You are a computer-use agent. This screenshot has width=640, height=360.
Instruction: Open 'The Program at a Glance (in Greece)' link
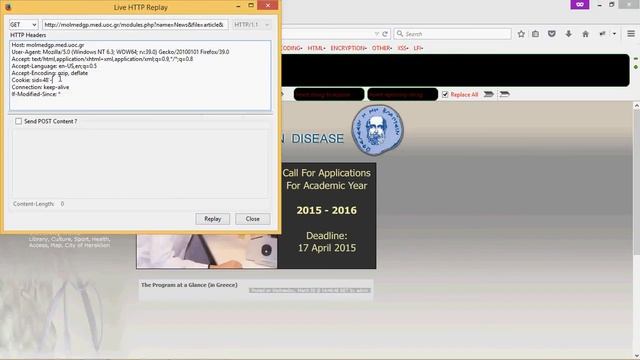pos(189,285)
